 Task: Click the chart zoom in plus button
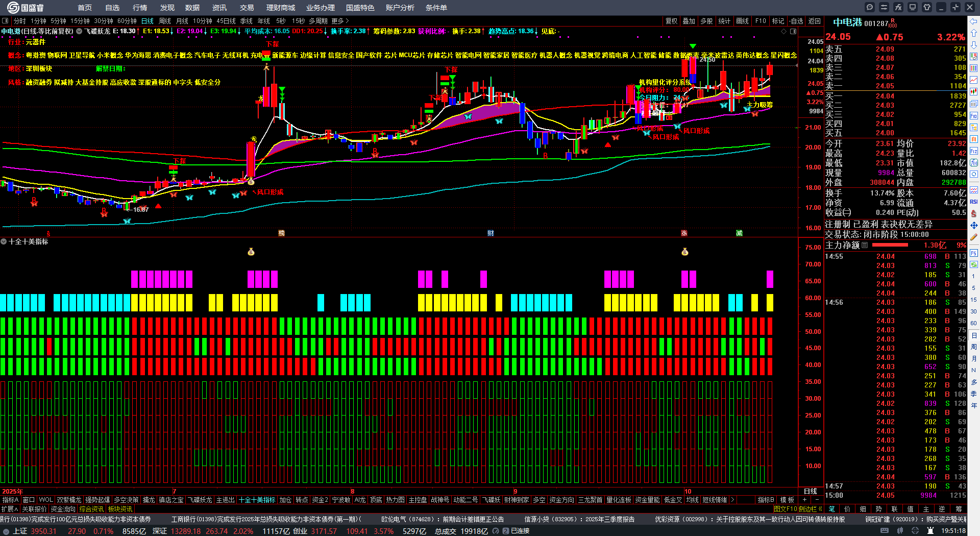805,500
